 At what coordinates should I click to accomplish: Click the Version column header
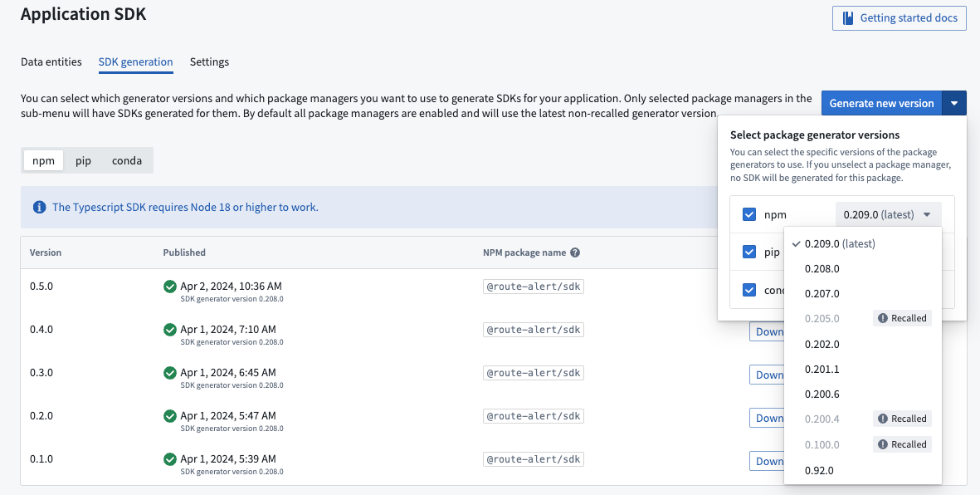point(46,252)
